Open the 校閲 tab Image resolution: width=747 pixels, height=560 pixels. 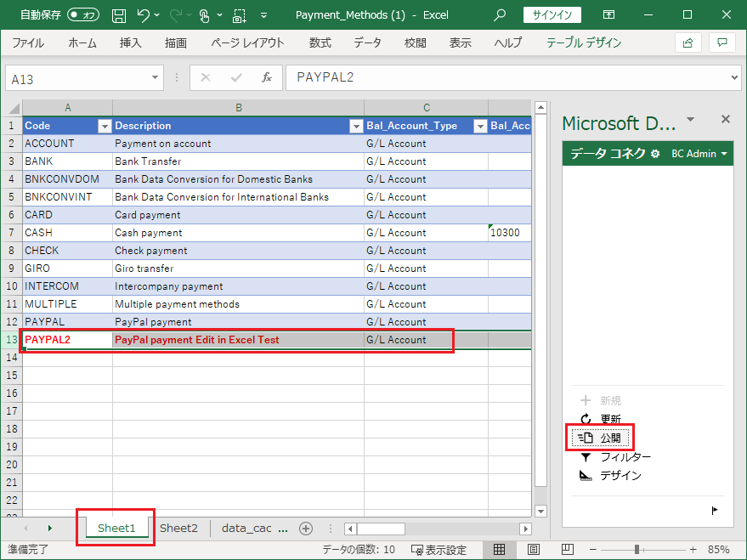coord(416,42)
